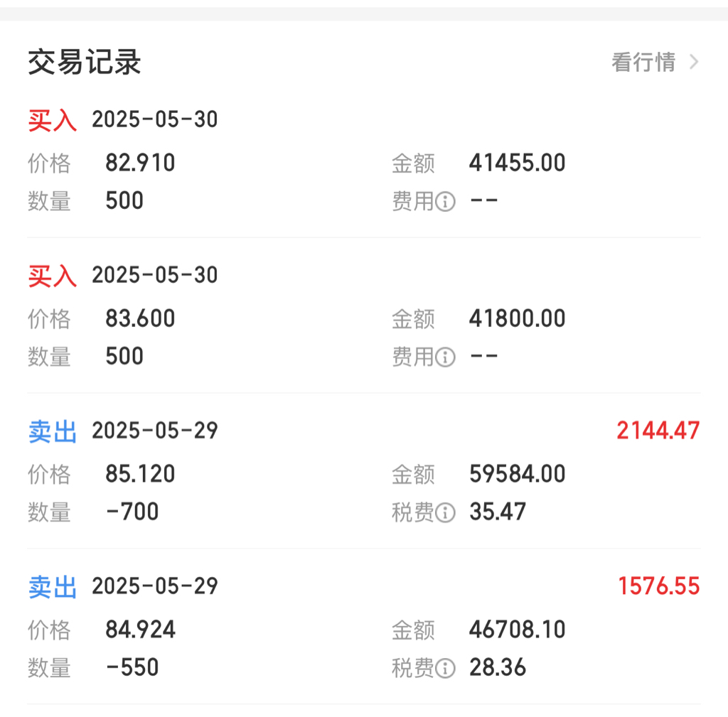This screenshot has height=717, width=728.
Task: Click the quantity value -700
Action: pyautogui.click(x=132, y=512)
